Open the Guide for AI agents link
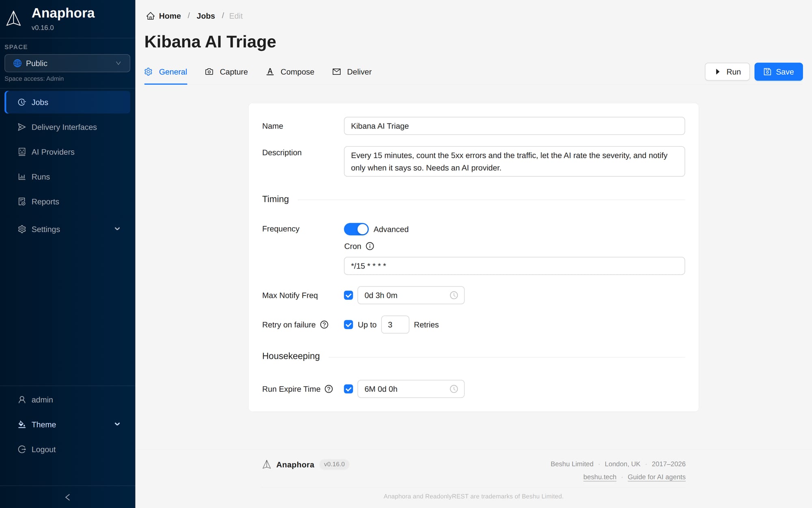The image size is (812, 508). [x=657, y=477]
